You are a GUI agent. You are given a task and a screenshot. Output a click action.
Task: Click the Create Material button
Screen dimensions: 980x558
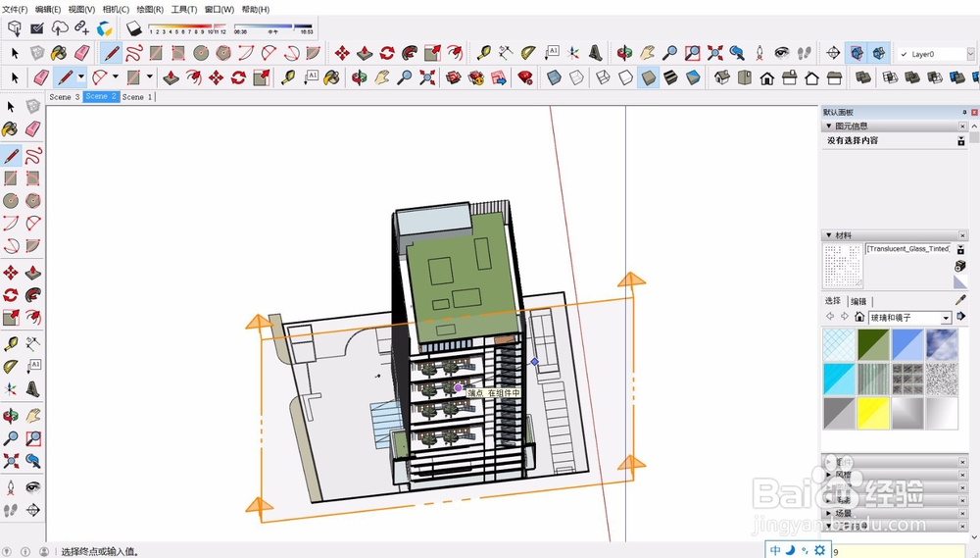click(x=960, y=266)
